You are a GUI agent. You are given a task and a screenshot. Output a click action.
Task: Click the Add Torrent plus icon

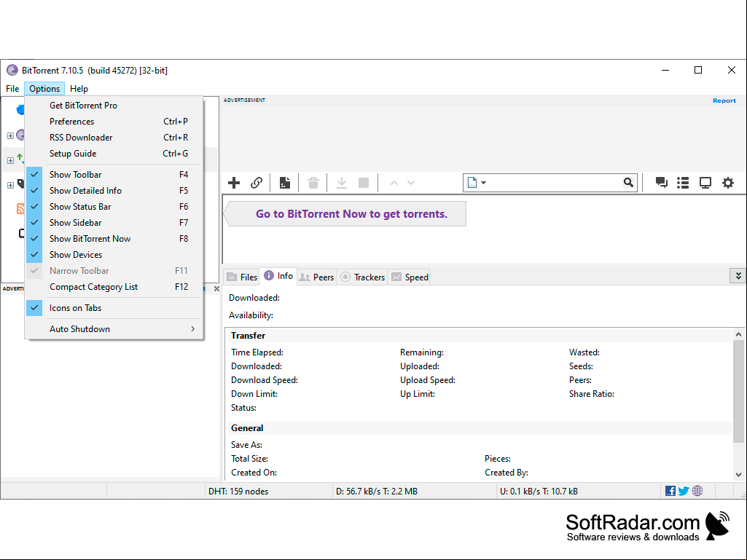tap(234, 183)
